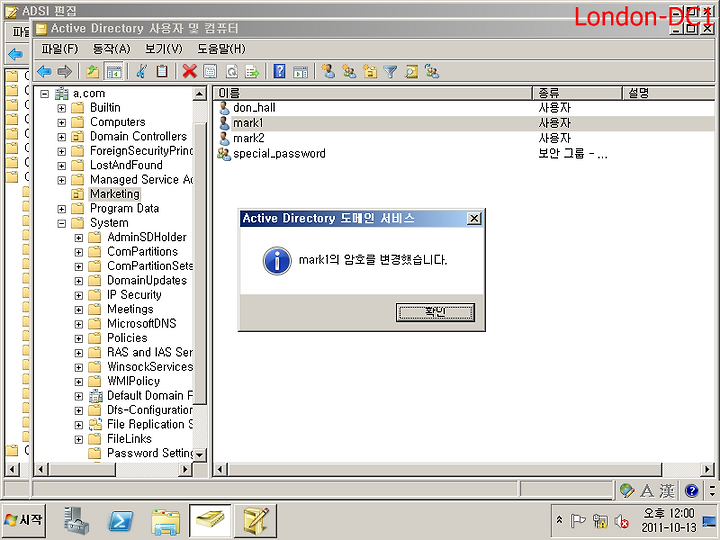
Task: Open the 보기(V) menu
Action: click(x=163, y=49)
